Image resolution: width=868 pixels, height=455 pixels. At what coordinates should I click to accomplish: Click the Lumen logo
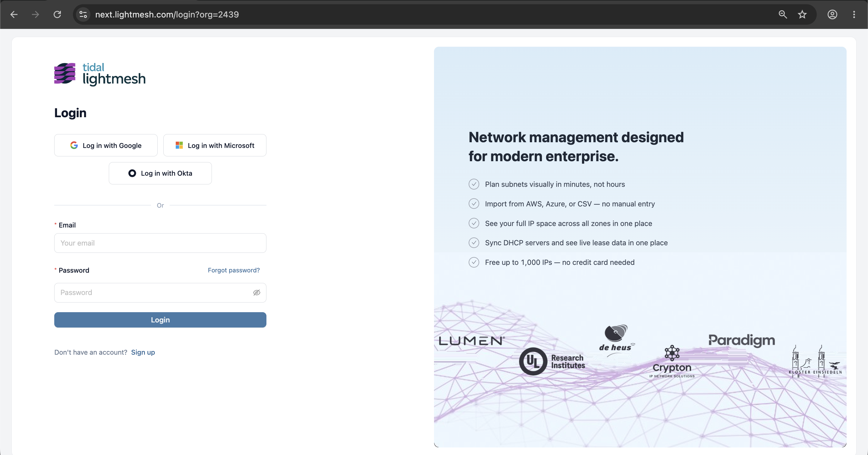472,341
